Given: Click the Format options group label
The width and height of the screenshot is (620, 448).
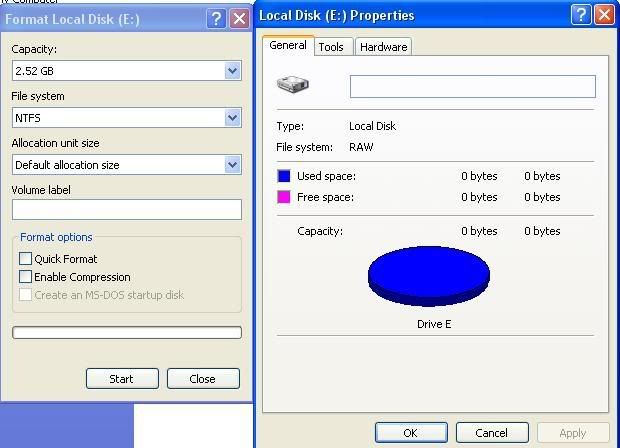Looking at the screenshot, I should (x=56, y=237).
